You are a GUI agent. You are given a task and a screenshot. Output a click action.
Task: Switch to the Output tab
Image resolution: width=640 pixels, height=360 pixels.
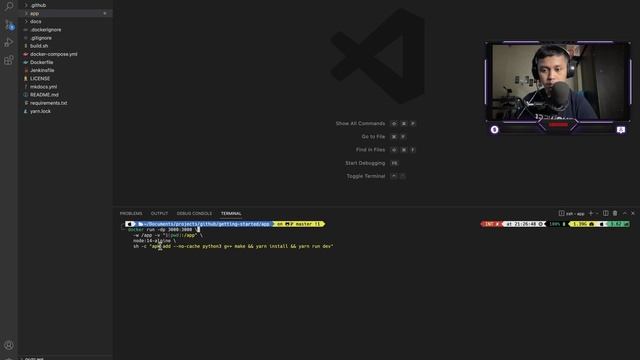(x=159, y=213)
